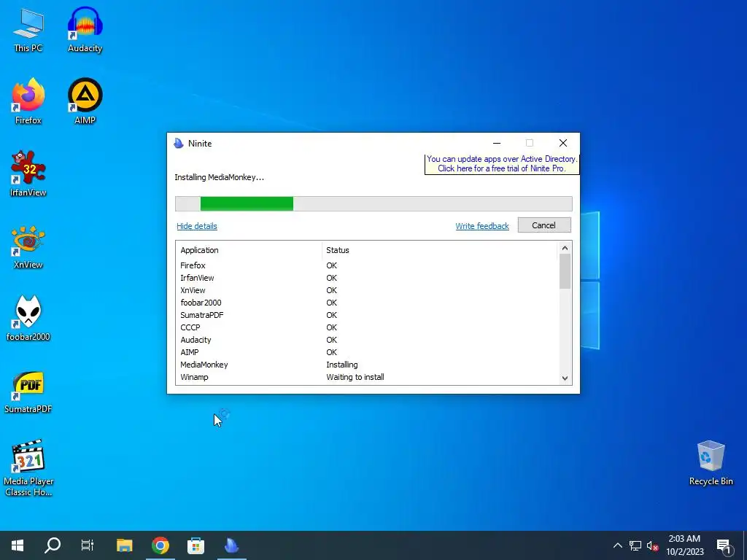Image resolution: width=747 pixels, height=560 pixels.
Task: Select the XnView desktop shortcut
Action: [x=28, y=246]
